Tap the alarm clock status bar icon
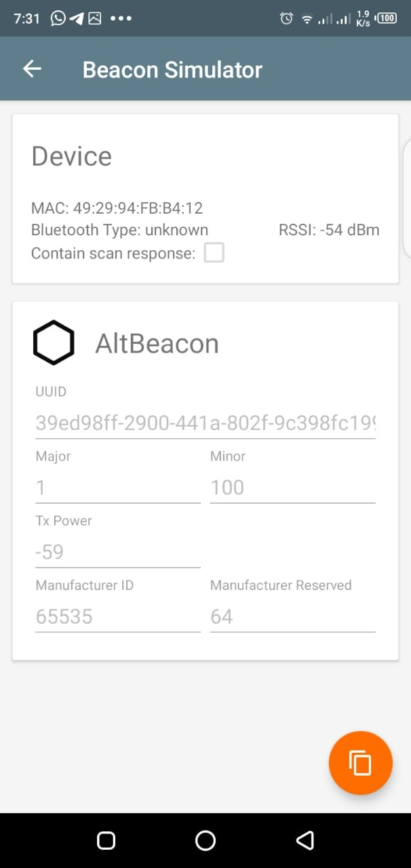 click(x=288, y=18)
